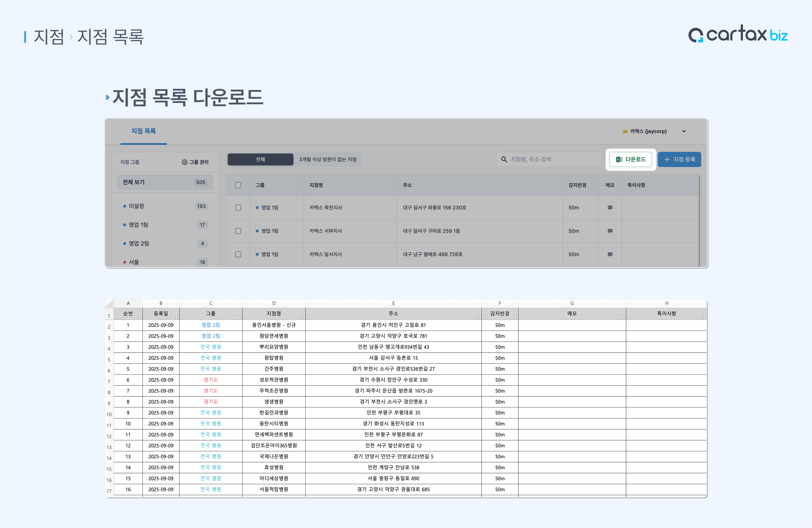This screenshot has width=812, height=528.
Task: Focus the 지점명, 주소 검색 field
Action: click(549, 159)
